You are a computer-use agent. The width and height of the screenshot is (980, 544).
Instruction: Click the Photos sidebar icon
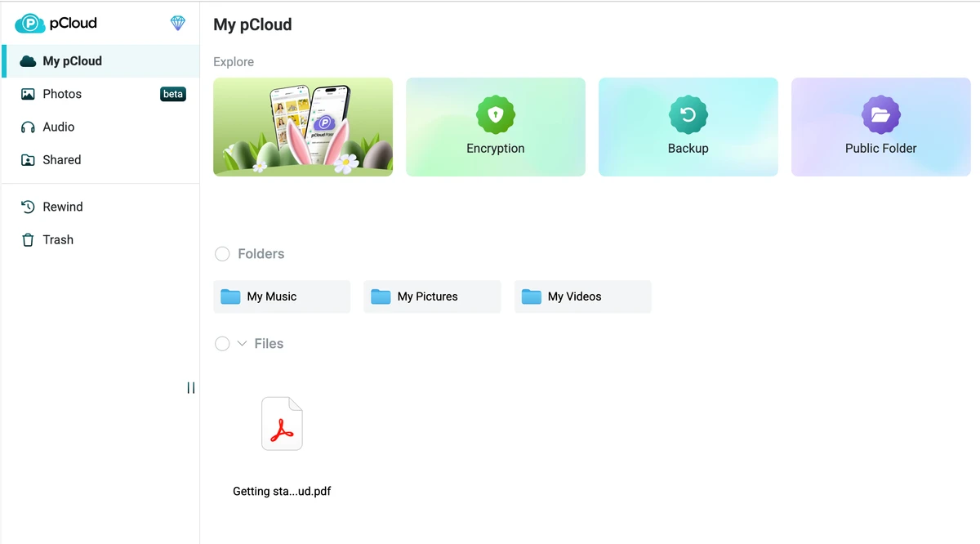click(28, 94)
